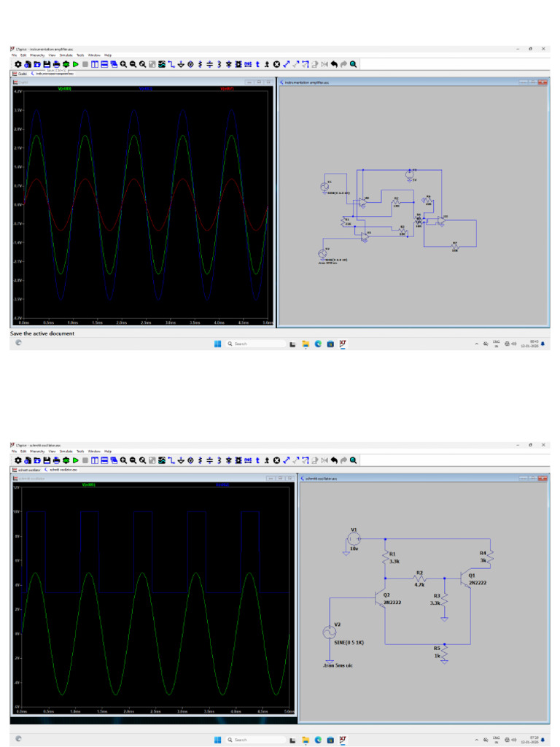560x747 pixels.
Task: Click green trace label in schmitt oscillator plot
Action: click(89, 484)
